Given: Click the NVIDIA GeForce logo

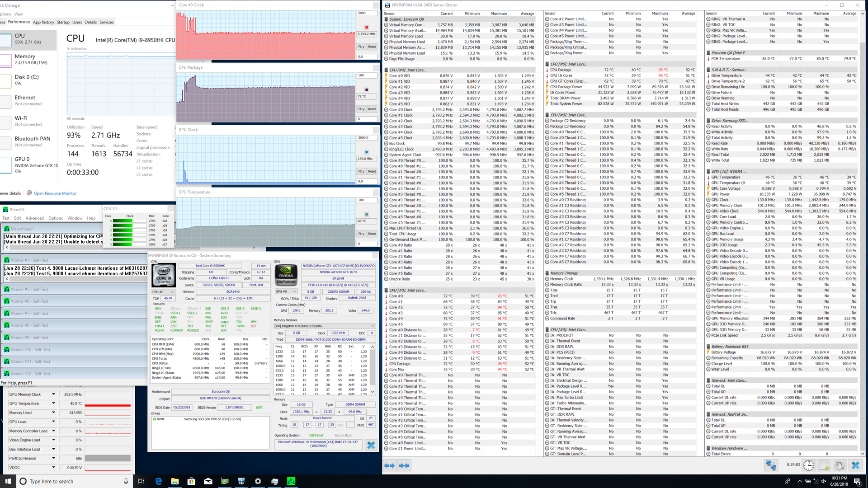Looking at the screenshot, I should click(286, 275).
